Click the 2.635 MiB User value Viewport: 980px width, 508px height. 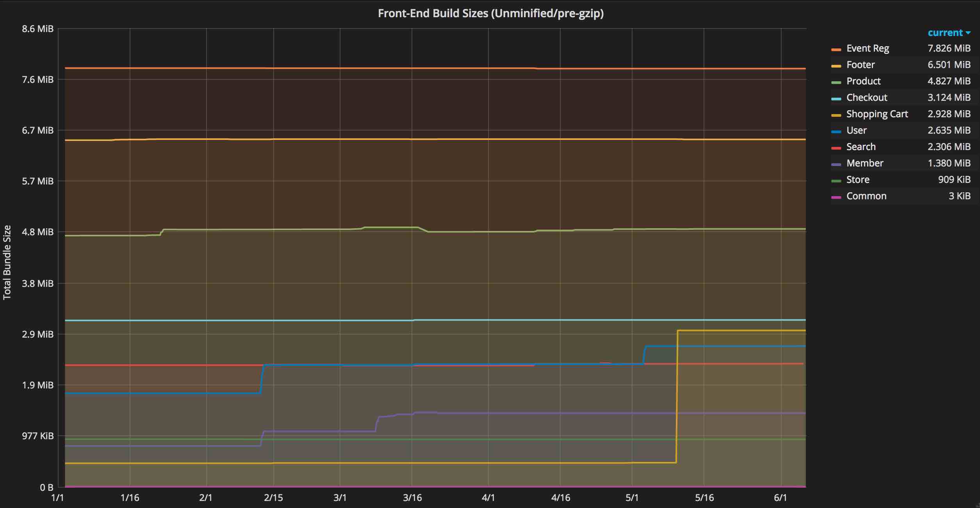(949, 131)
